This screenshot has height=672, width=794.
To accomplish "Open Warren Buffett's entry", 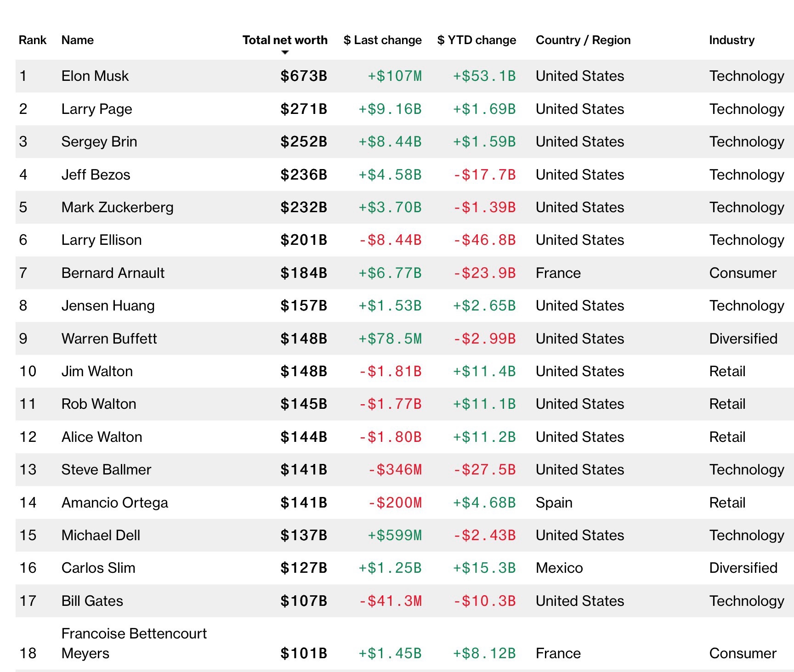I will click(109, 339).
